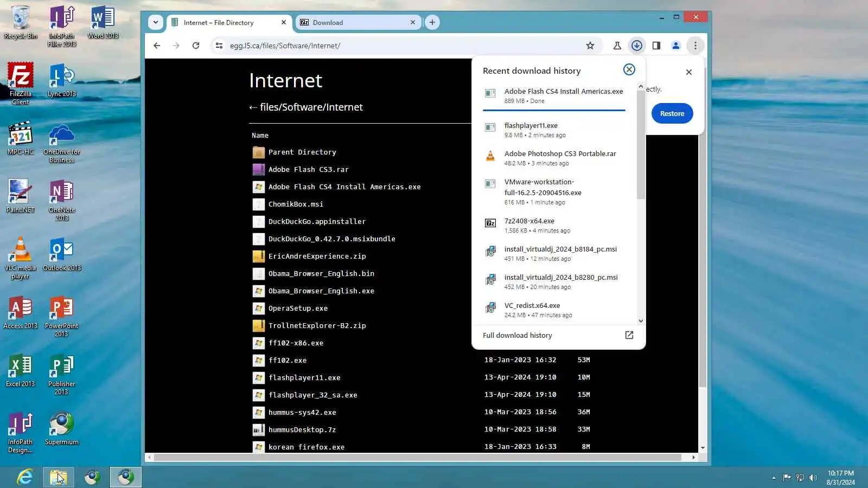Launch the InfoPath Designer desktop shortcut
The image size is (868, 488).
tap(21, 432)
